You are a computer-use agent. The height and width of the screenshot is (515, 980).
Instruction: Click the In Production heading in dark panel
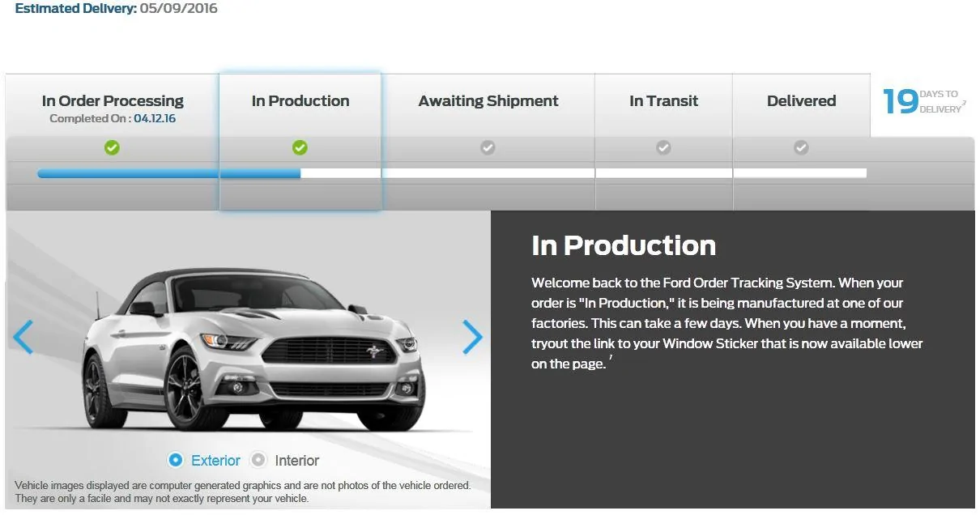click(624, 245)
